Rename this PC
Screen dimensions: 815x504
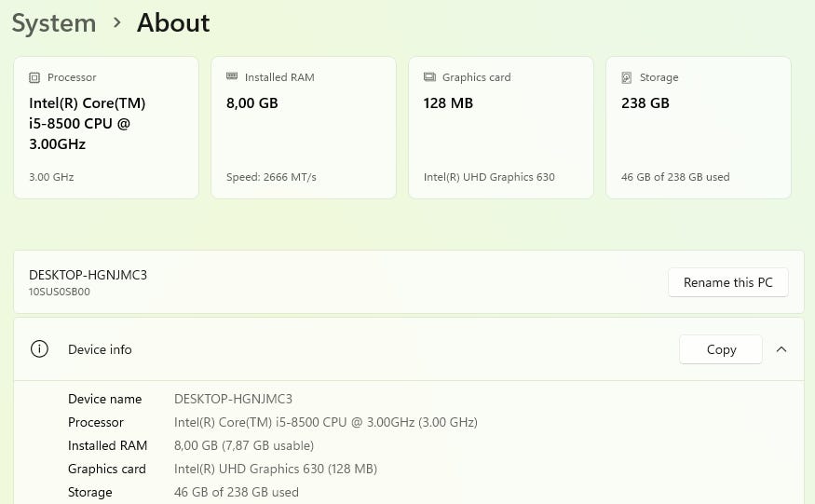coord(728,282)
